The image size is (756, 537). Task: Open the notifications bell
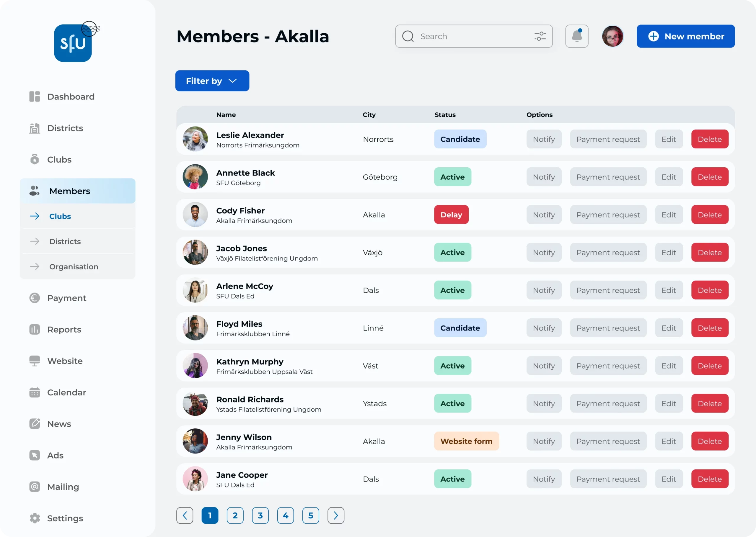coord(576,36)
